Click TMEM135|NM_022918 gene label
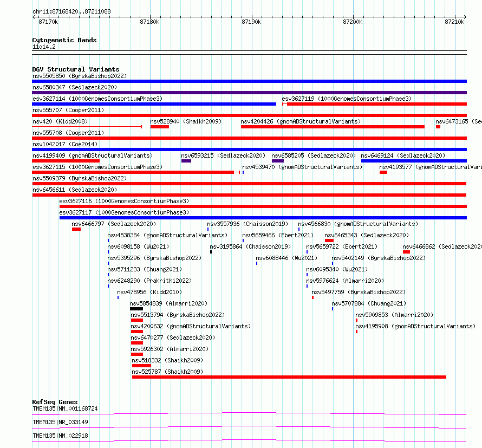 tap(60, 436)
